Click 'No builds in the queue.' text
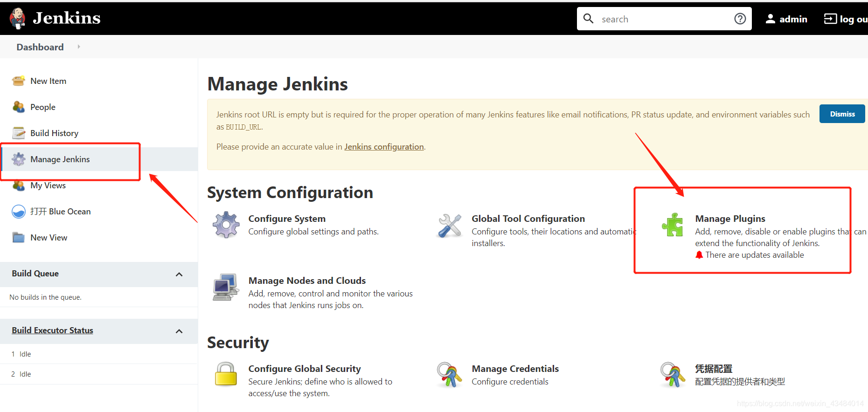Screen dimensions: 868x412 45,297
